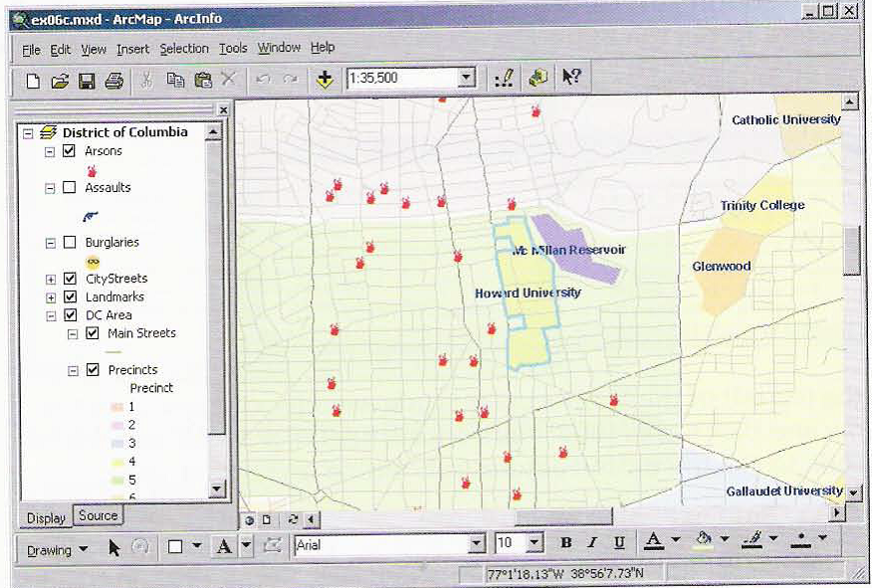
Task: Open the Selection menu
Action: click(184, 49)
